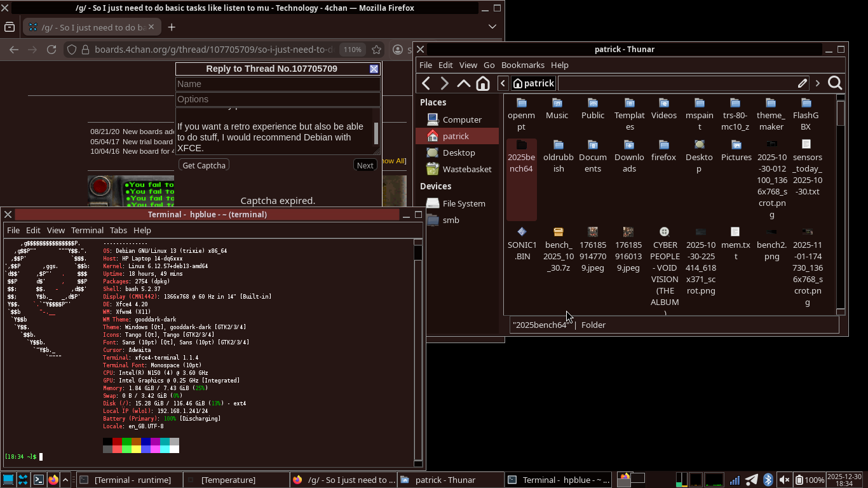
Task: Open the File menu in Thunar
Action: pyautogui.click(x=426, y=65)
